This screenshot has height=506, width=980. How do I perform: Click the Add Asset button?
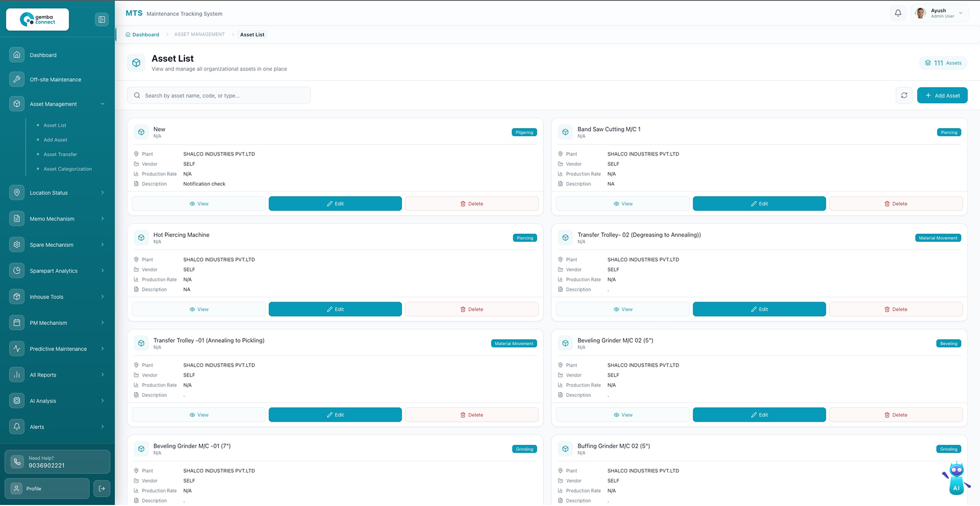(x=942, y=95)
